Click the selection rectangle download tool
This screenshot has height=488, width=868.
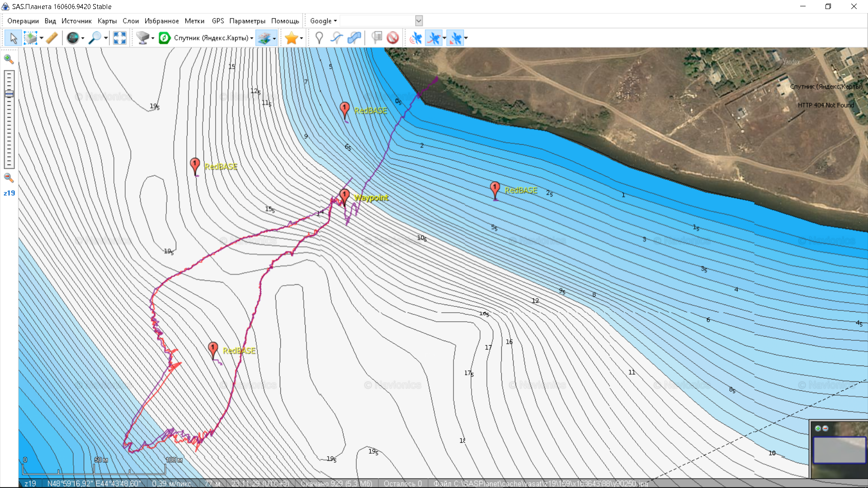(x=31, y=38)
